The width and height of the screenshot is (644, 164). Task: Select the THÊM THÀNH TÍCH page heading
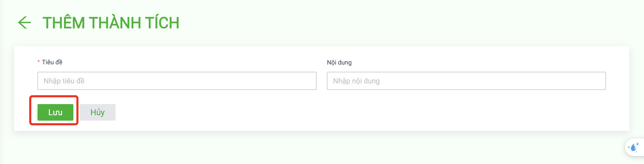click(x=111, y=23)
